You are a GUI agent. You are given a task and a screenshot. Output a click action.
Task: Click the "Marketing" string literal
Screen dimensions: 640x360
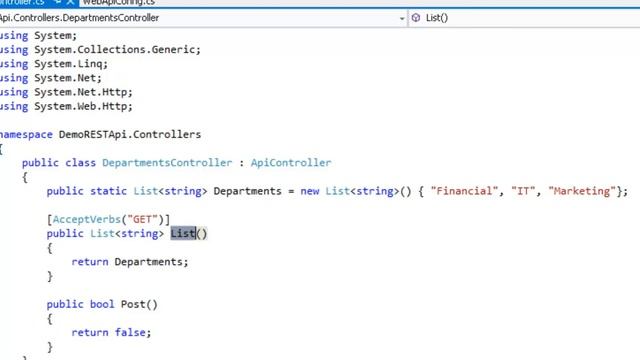pyautogui.click(x=582, y=191)
